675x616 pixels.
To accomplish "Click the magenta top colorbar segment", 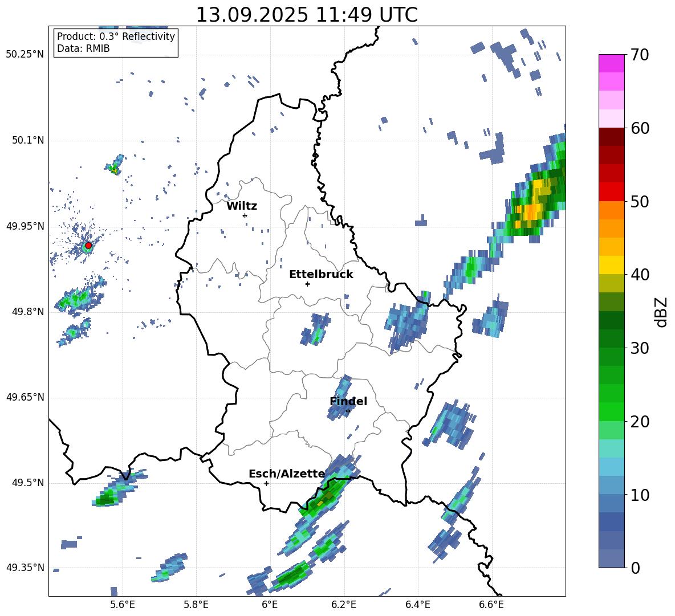I will click(611, 63).
